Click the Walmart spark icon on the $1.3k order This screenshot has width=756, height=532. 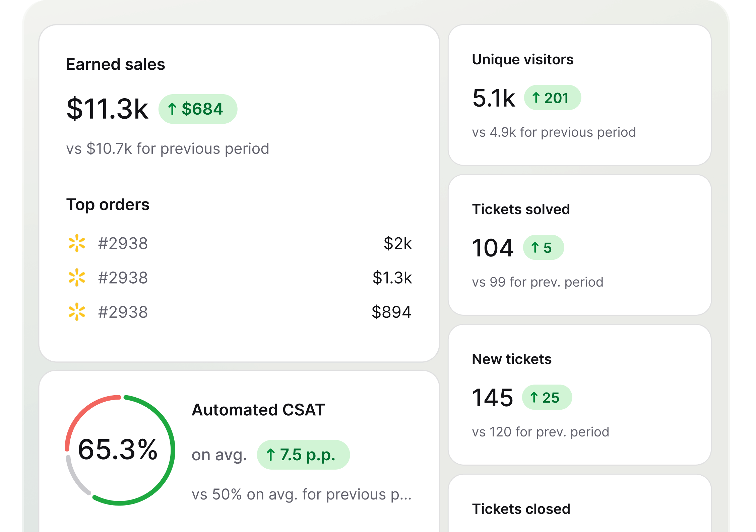(x=77, y=278)
